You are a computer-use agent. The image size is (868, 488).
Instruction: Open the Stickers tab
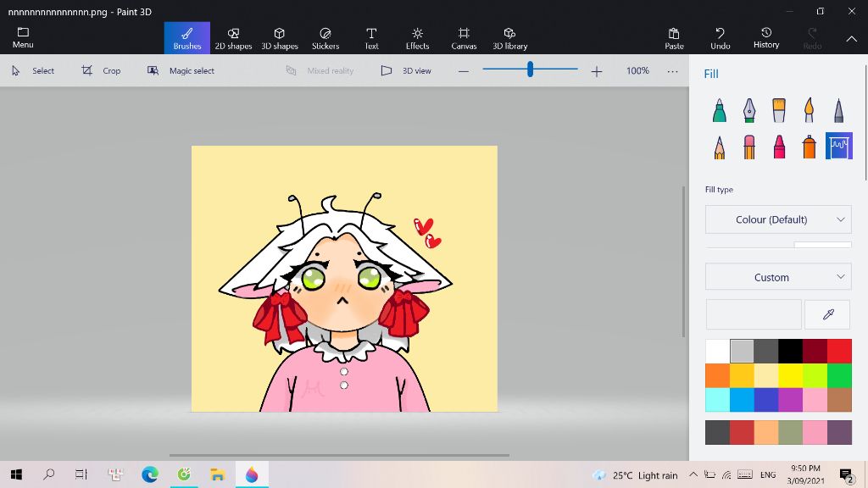click(325, 38)
